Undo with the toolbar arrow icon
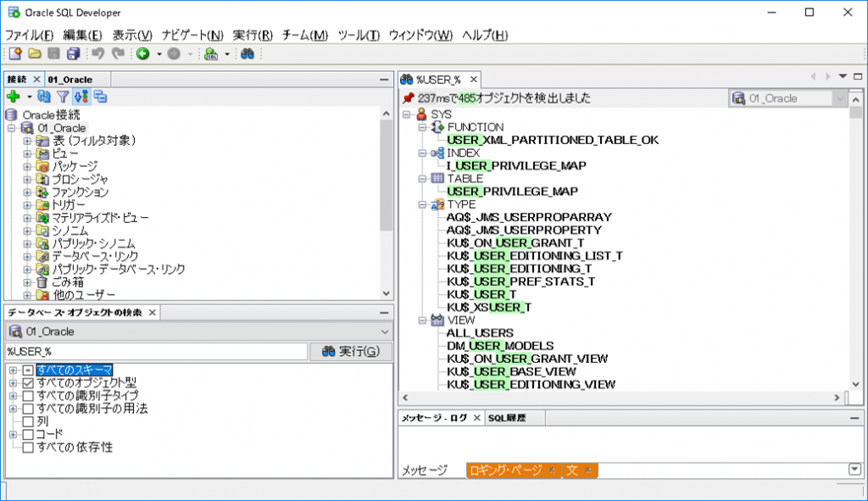 click(x=98, y=53)
